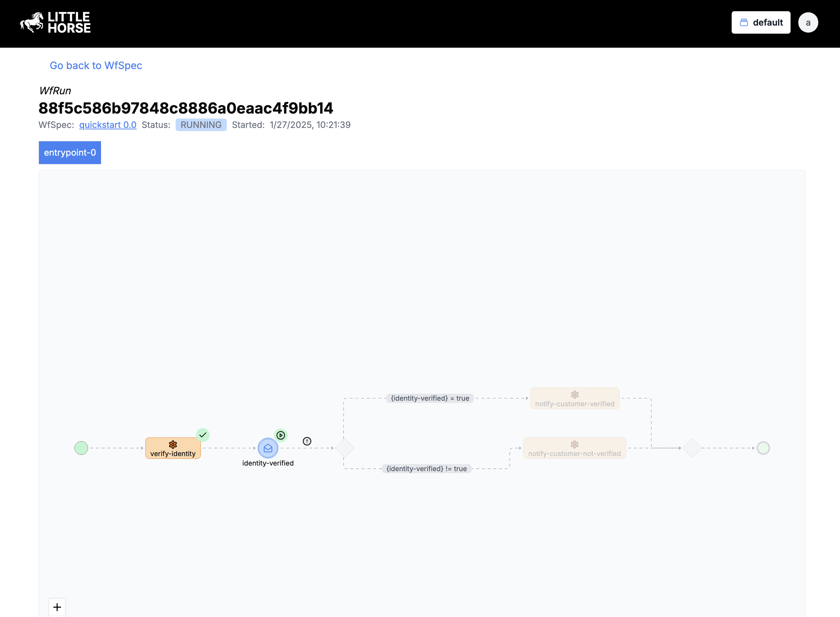
Task: Open the quickstart 0.0 WfSpec link
Action: (x=107, y=125)
